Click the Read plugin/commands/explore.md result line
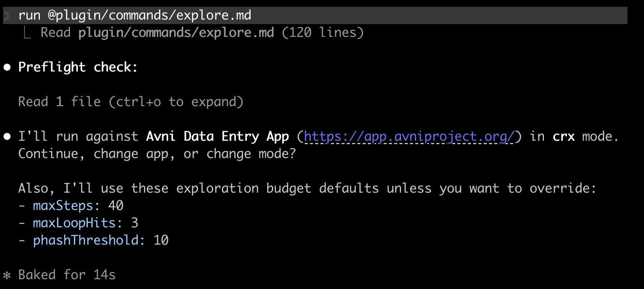The width and height of the screenshot is (644, 289). point(202,32)
